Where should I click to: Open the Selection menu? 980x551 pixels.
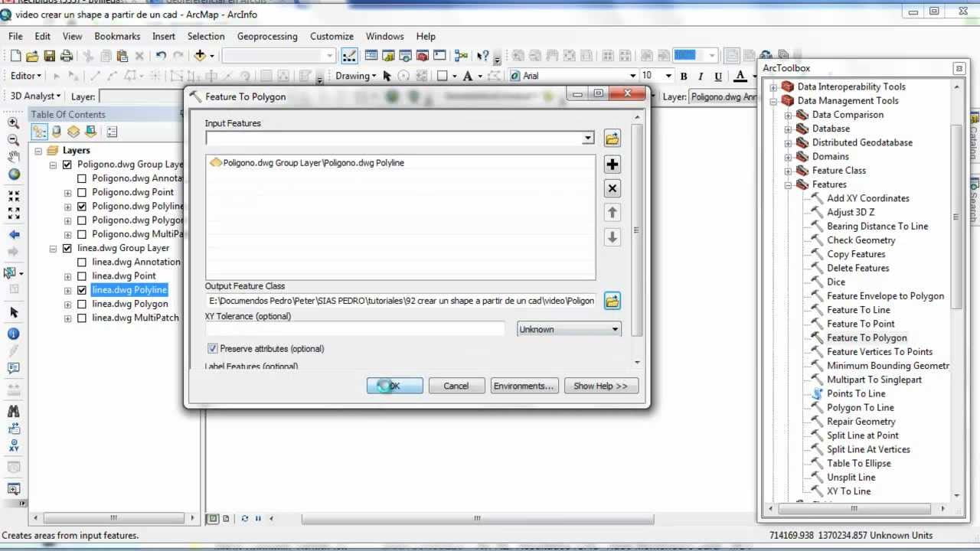click(x=206, y=36)
